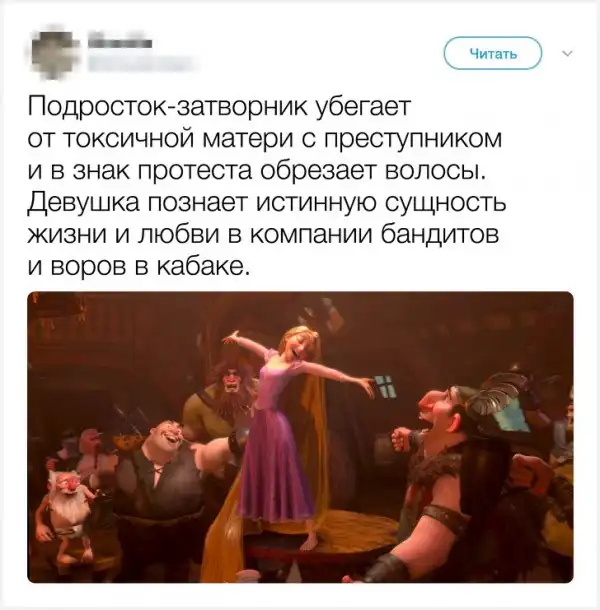Click the blurred display name of the author
The width and height of the screenshot is (600, 610).
(x=119, y=43)
